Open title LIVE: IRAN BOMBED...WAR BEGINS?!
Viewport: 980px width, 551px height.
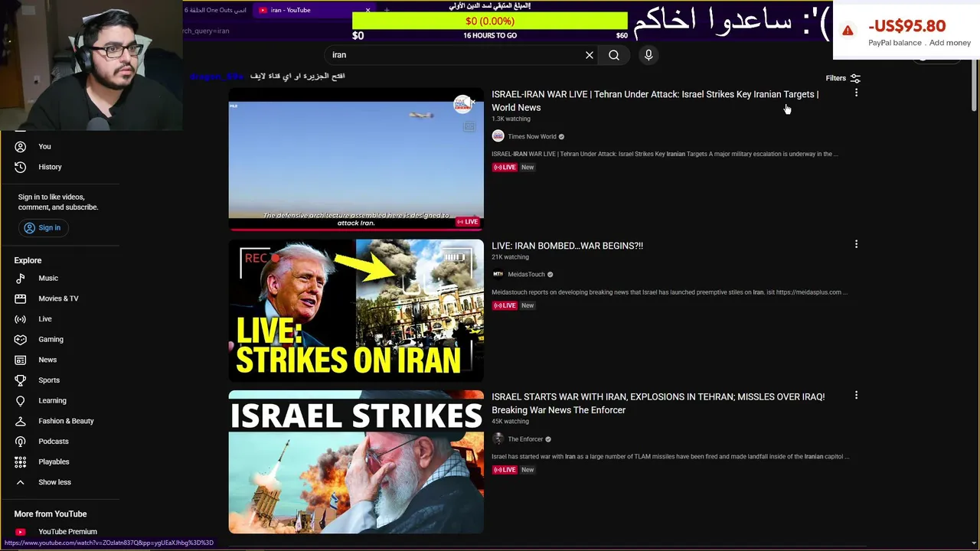click(567, 246)
